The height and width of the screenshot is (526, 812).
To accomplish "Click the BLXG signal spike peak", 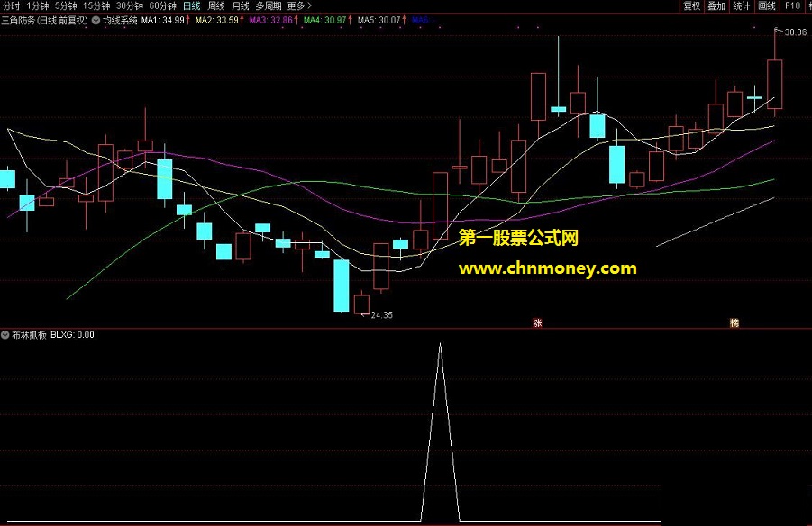I will click(x=440, y=345).
